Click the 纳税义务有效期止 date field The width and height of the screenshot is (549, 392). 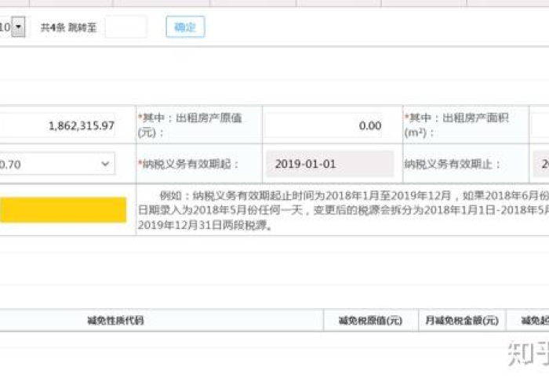pos(541,164)
